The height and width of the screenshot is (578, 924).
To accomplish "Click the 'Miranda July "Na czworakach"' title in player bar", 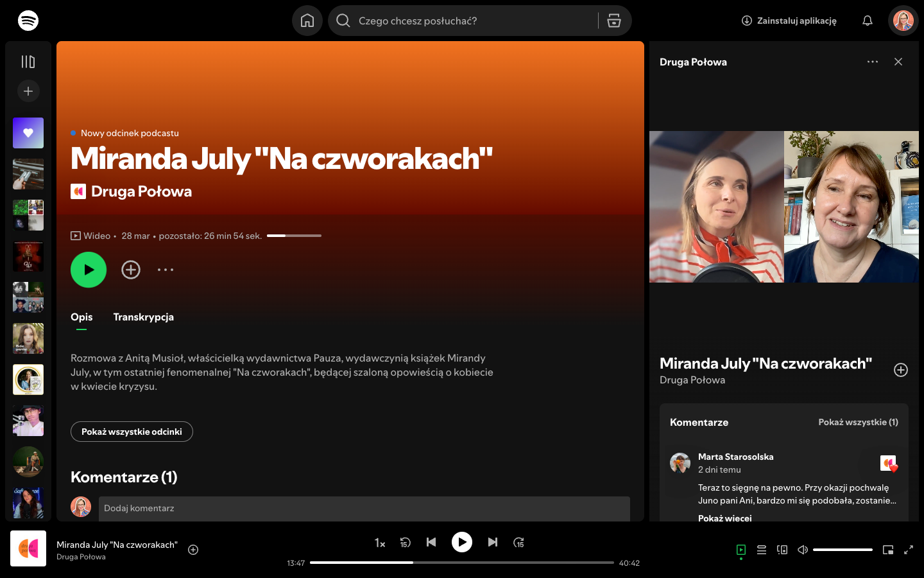I will [x=117, y=545].
